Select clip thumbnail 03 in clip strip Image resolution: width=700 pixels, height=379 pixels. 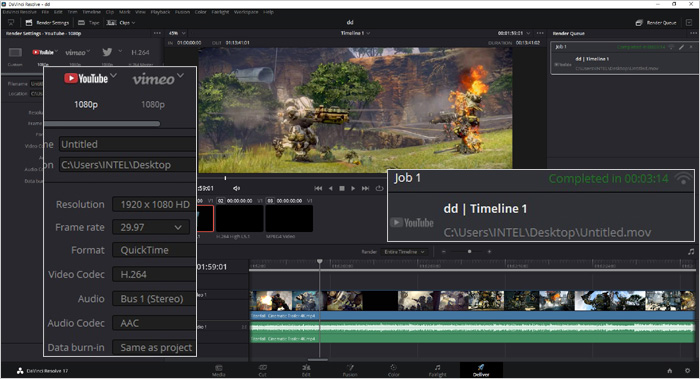click(289, 218)
